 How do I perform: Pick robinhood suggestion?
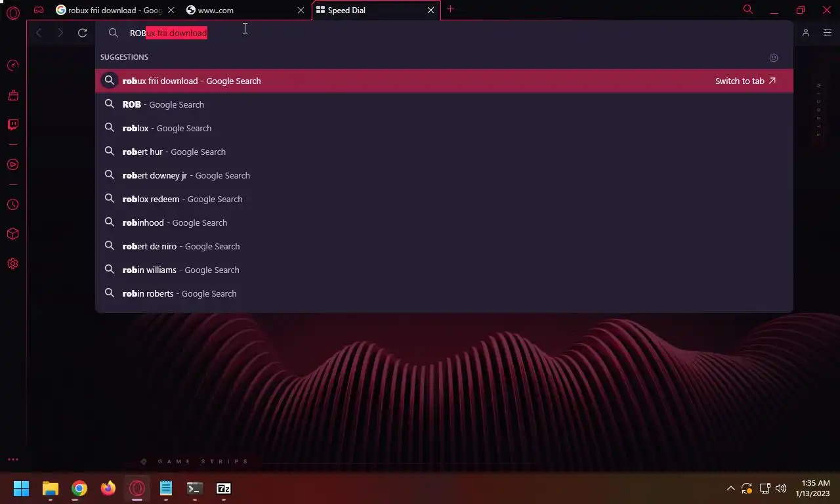[x=444, y=222]
